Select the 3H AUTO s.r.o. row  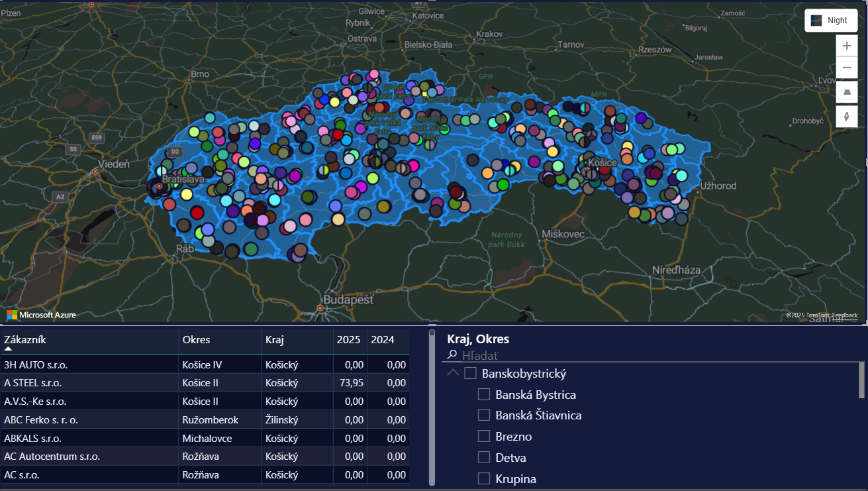pos(205,364)
